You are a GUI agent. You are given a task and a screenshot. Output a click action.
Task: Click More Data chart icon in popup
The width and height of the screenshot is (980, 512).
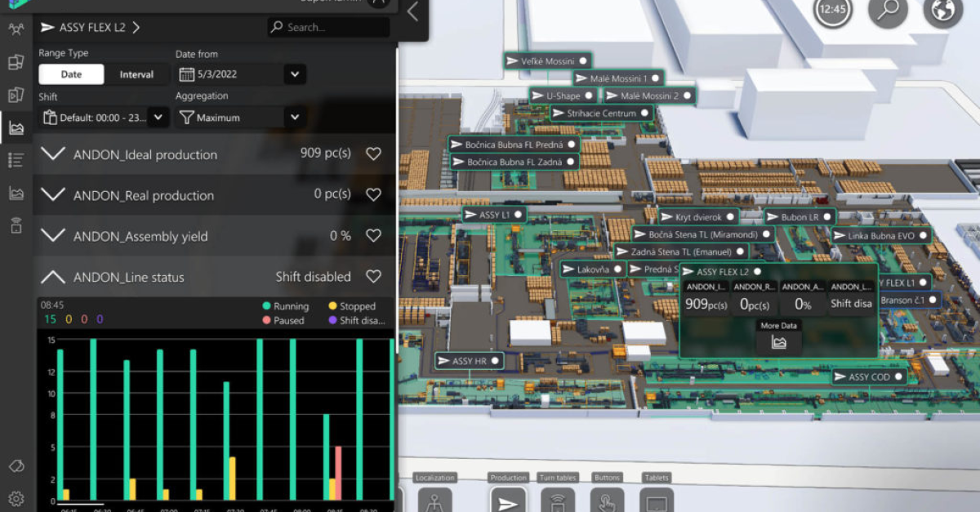tap(778, 342)
